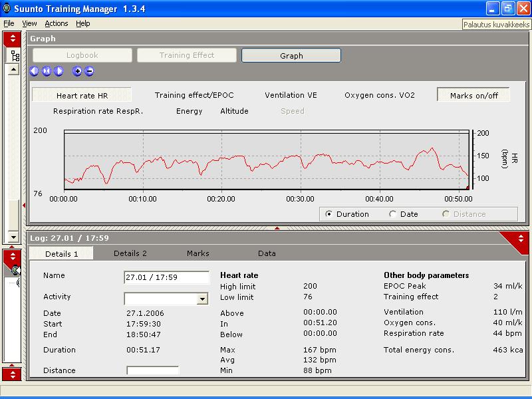The image size is (532, 399).
Task: Switch to the Details 1 tab
Action: point(61,253)
